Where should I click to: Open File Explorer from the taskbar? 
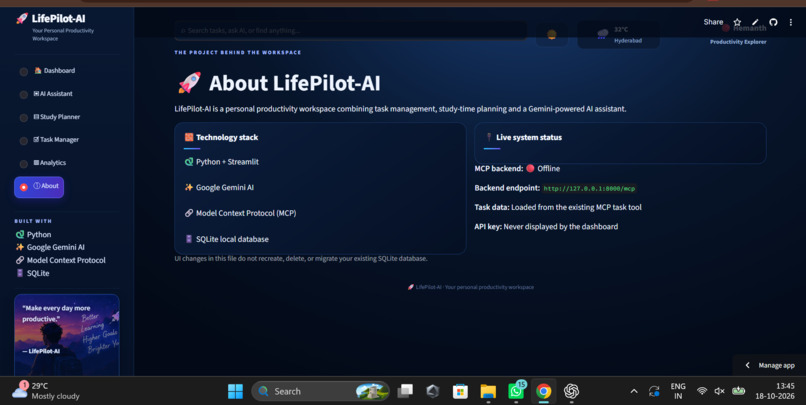coord(488,392)
